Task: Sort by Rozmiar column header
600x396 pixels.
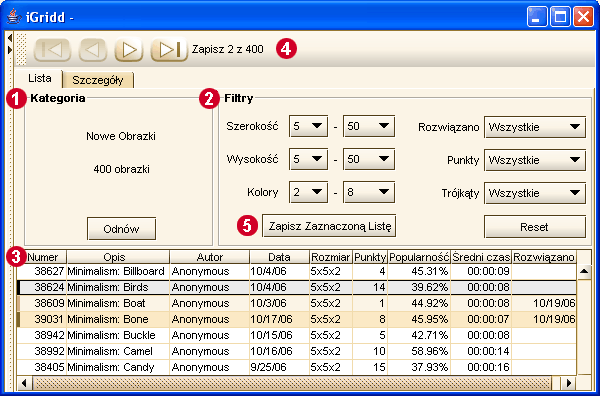Action: 331,257
